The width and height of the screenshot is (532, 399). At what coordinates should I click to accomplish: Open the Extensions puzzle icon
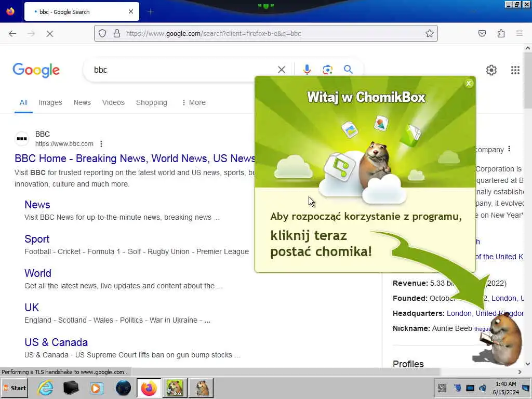coord(501,33)
